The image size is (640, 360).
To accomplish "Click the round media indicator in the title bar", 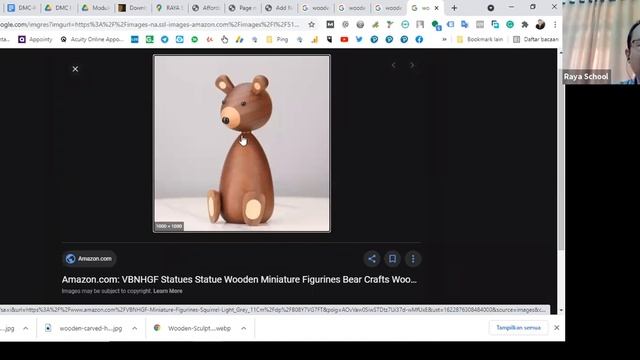I will (491, 8).
